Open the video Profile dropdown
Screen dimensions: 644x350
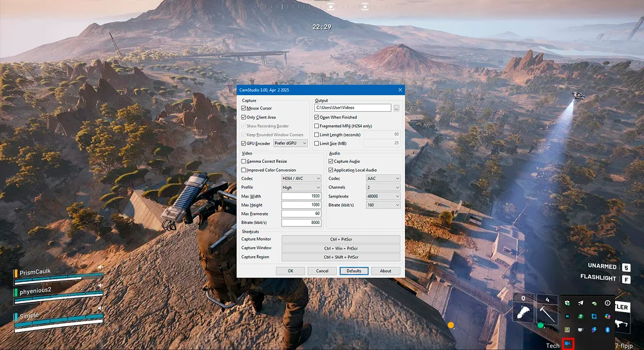point(301,187)
